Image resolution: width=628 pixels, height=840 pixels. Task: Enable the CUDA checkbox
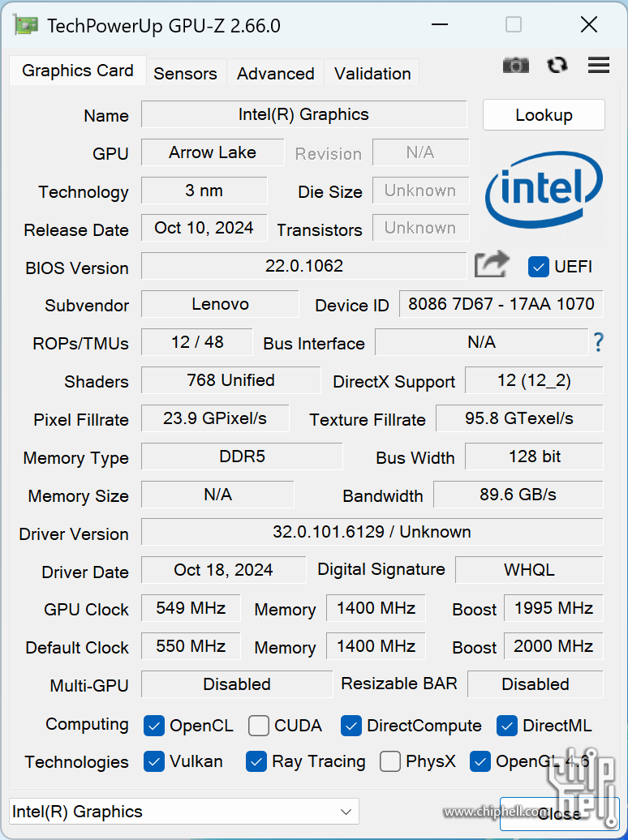point(259,726)
